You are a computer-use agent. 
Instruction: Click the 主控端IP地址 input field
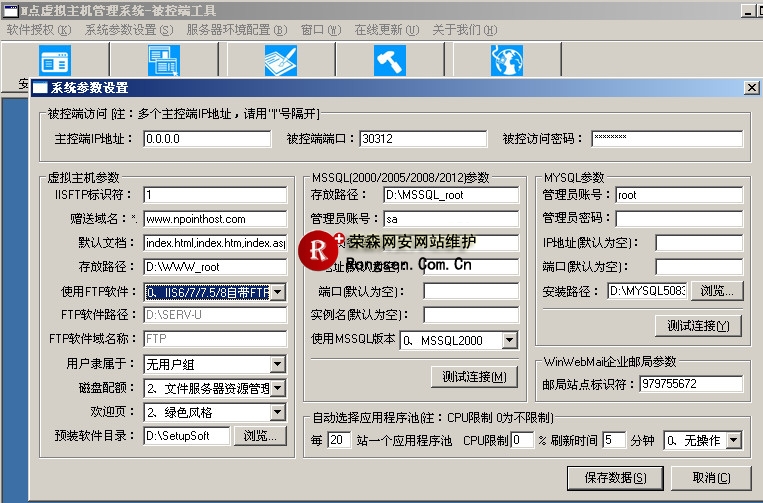[206, 139]
